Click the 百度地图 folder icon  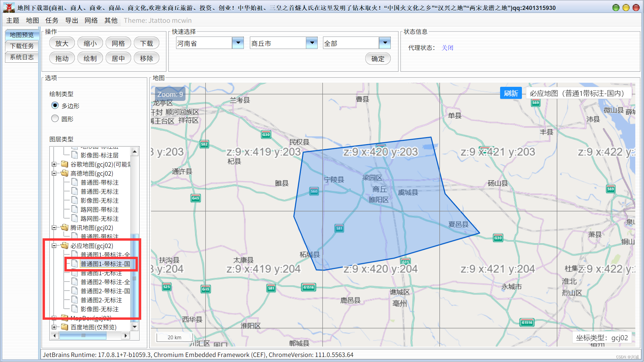65,327
